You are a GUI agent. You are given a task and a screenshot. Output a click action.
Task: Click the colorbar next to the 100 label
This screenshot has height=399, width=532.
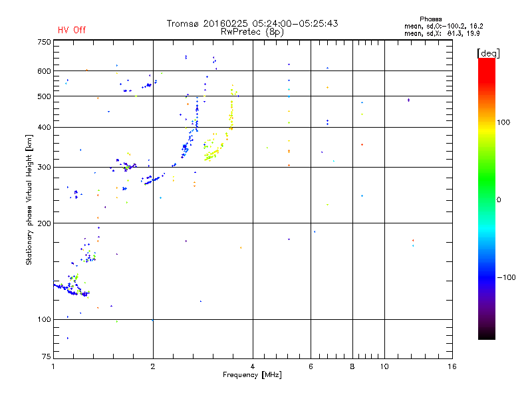coord(487,122)
